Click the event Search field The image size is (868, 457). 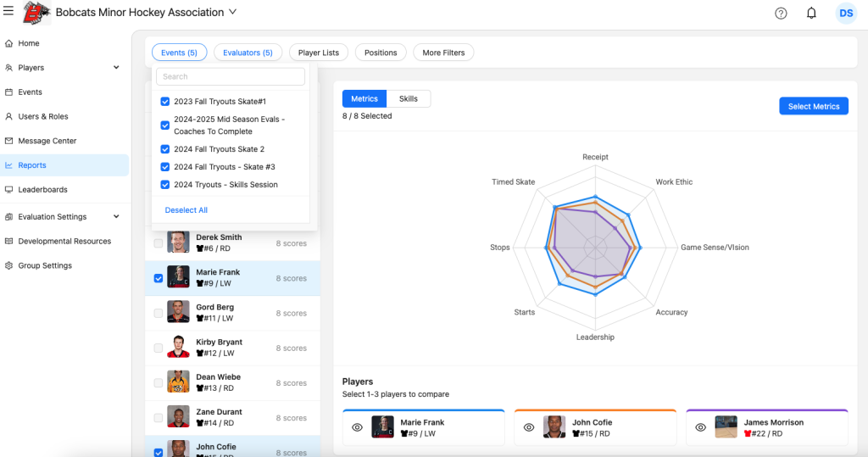[x=231, y=77]
